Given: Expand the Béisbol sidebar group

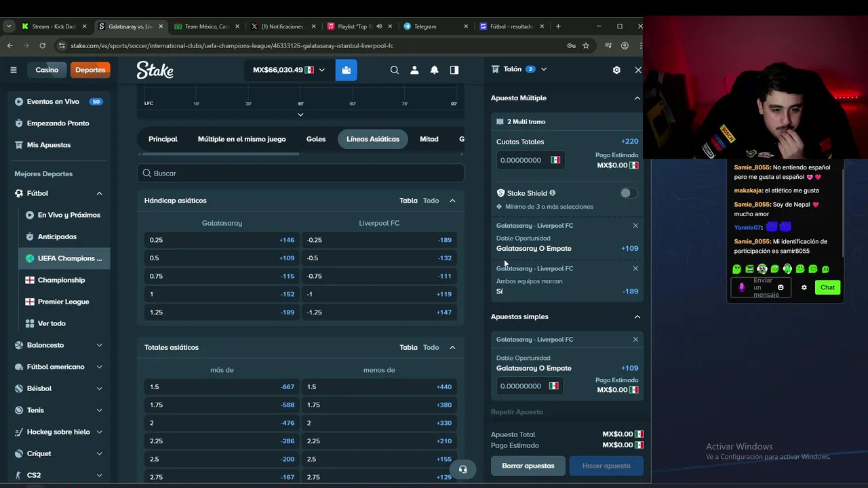Looking at the screenshot, I should click(99, 388).
